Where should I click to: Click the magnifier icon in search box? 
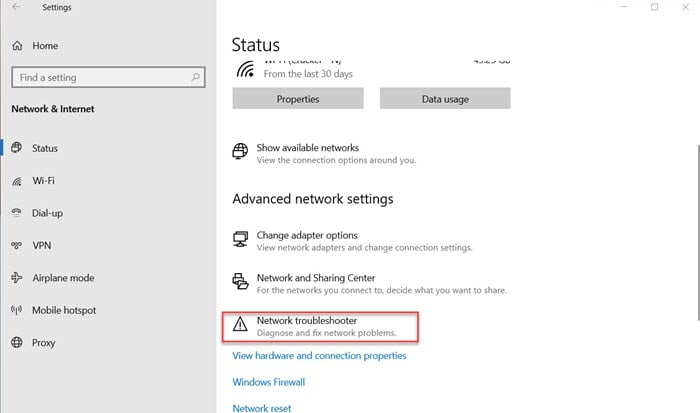point(196,77)
